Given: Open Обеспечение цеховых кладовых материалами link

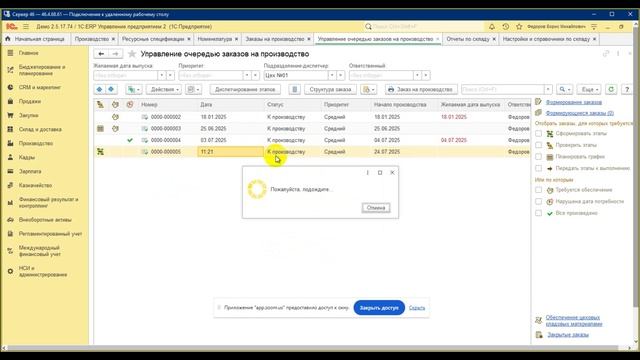Looking at the screenshot, I should (573, 320).
